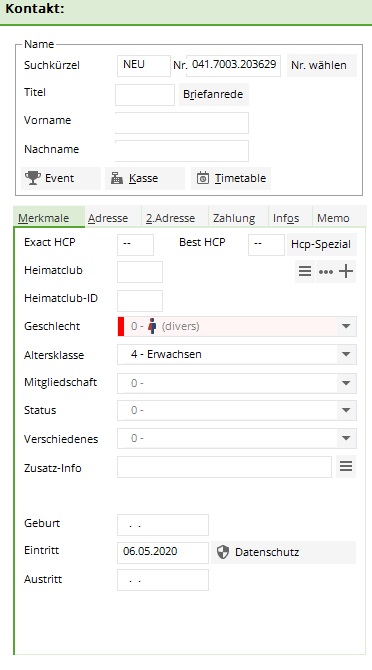Click the Briefanrede button

[214, 94]
